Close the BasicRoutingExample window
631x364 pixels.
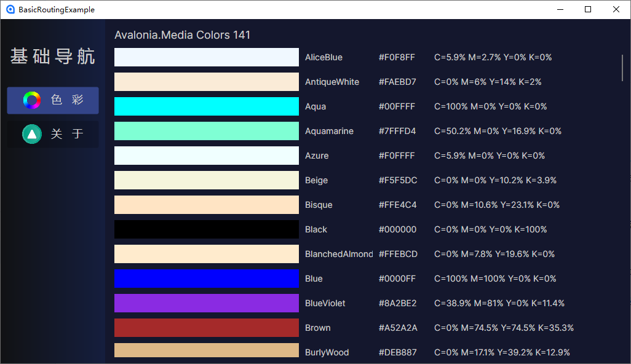tap(616, 9)
